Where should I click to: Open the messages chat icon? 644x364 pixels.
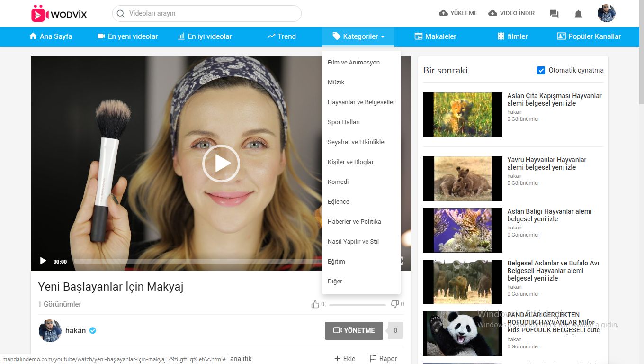[554, 14]
